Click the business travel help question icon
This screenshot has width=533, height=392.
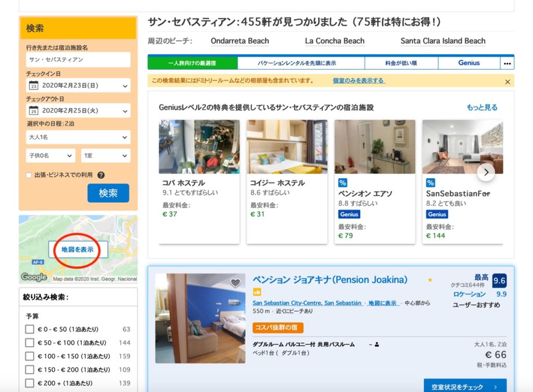coord(101,175)
